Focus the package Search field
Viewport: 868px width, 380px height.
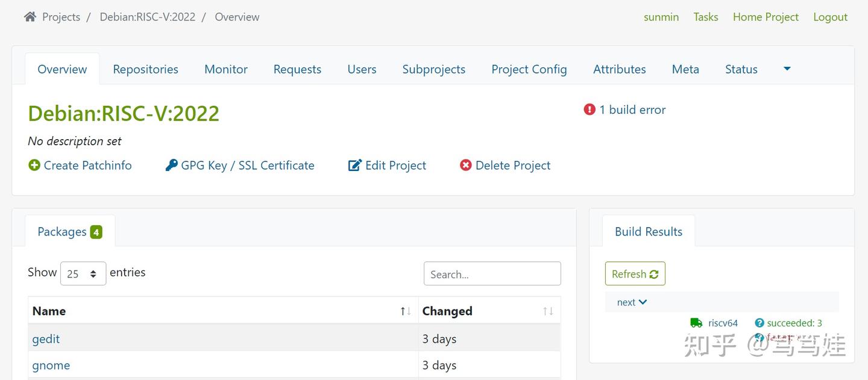tap(492, 274)
